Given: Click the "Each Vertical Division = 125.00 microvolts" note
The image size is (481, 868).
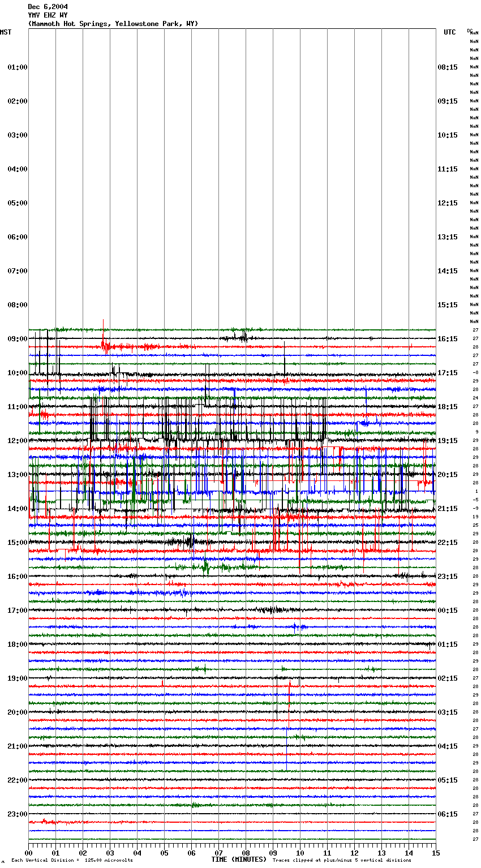Looking at the screenshot, I should tap(72, 861).
